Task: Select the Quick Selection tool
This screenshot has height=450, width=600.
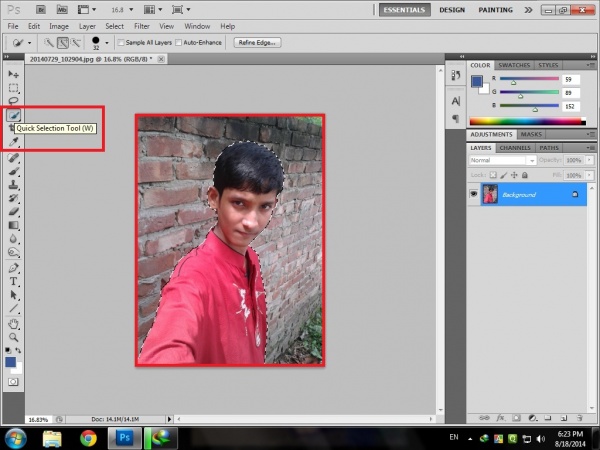Action: click(x=14, y=115)
